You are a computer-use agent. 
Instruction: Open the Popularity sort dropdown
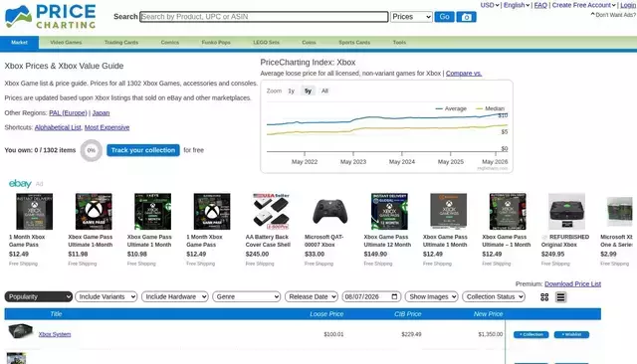pos(39,296)
